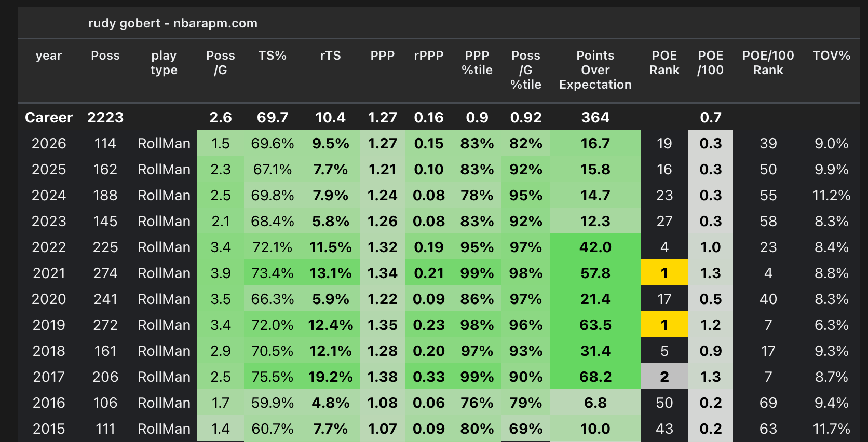Click the 'POE Rank' column header
Viewport: 868px width, 442px height.
click(x=664, y=63)
